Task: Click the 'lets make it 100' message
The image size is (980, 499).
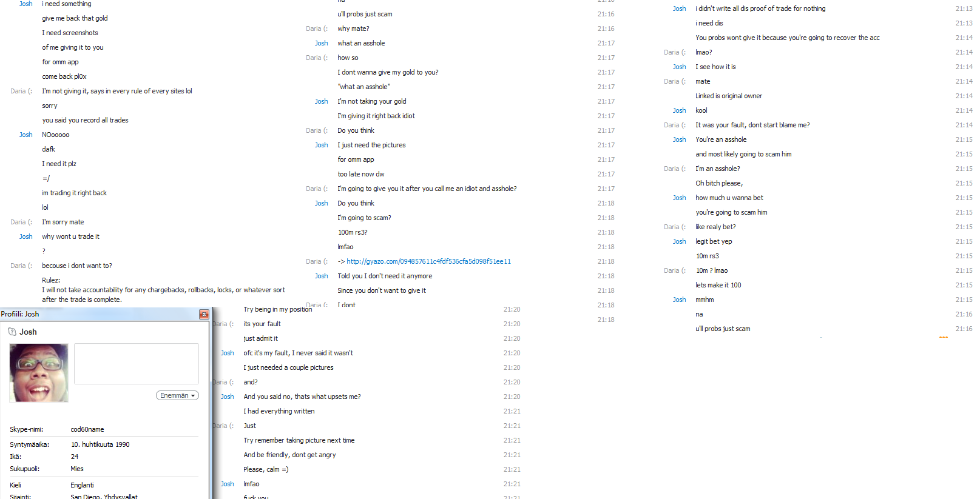Action: [718, 285]
